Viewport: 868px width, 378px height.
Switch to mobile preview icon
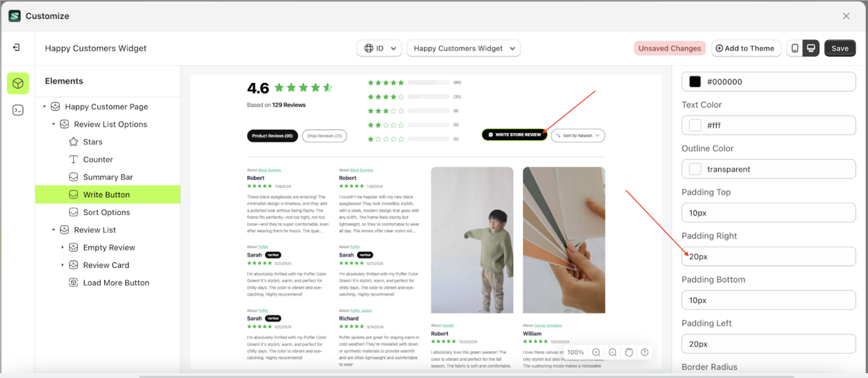795,48
